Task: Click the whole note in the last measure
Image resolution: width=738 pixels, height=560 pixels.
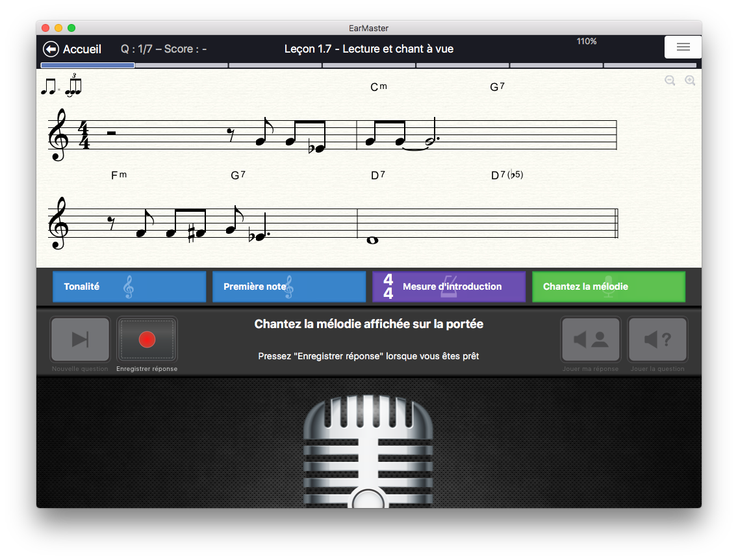Action: [x=373, y=240]
